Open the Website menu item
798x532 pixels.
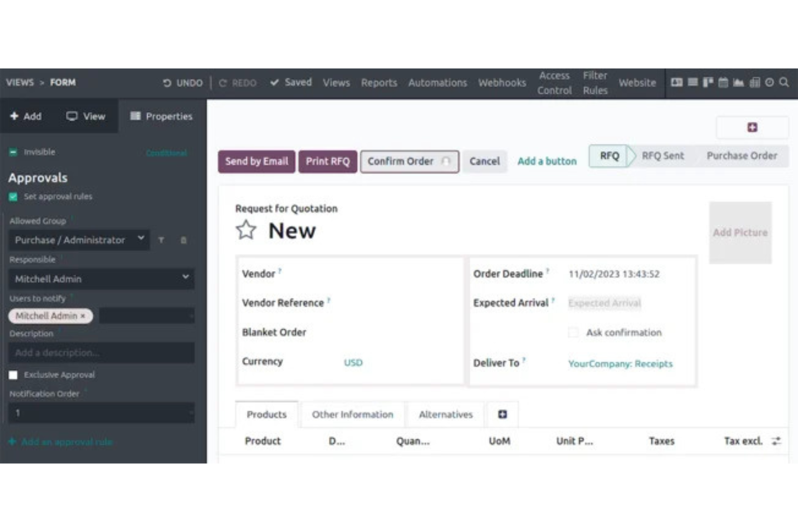[637, 82]
